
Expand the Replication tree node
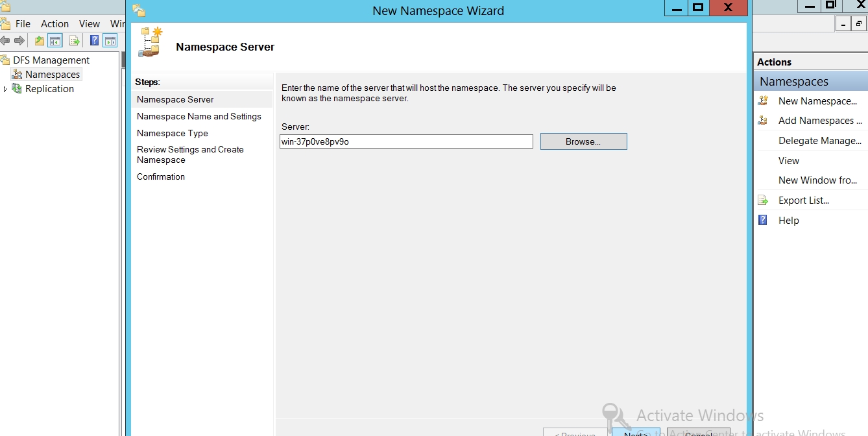point(6,89)
